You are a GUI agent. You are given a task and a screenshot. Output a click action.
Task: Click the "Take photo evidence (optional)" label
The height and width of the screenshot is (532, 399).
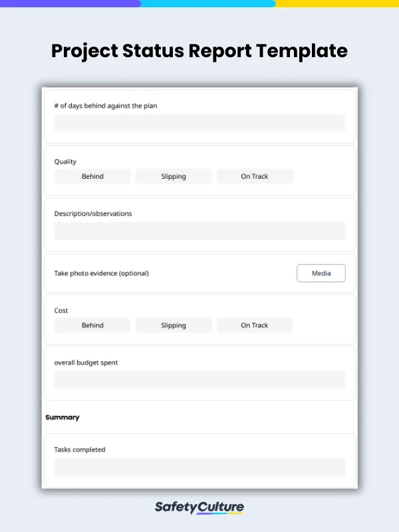click(100, 273)
